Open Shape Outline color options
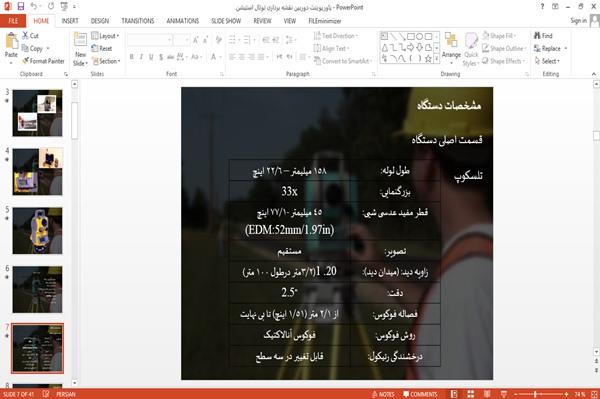 click(504, 48)
